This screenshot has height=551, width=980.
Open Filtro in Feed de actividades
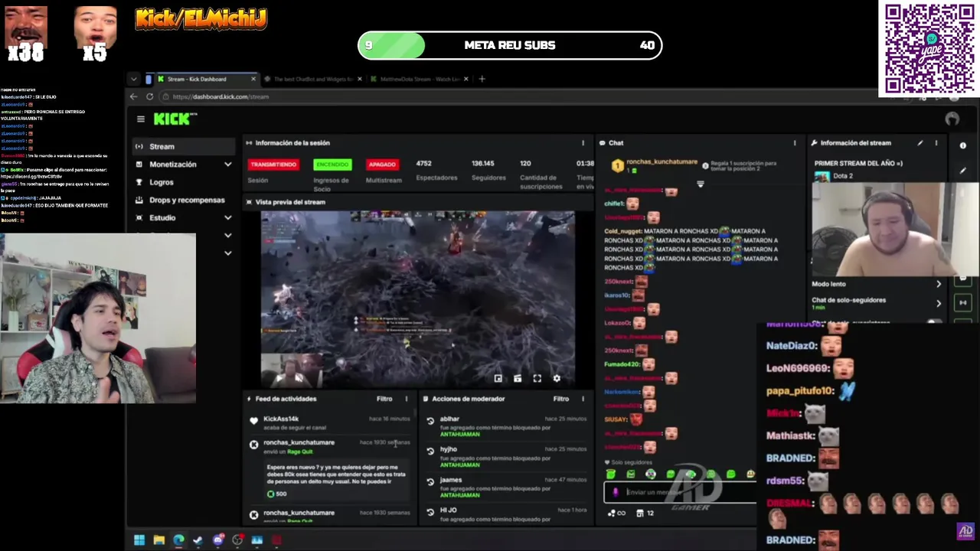(x=384, y=399)
